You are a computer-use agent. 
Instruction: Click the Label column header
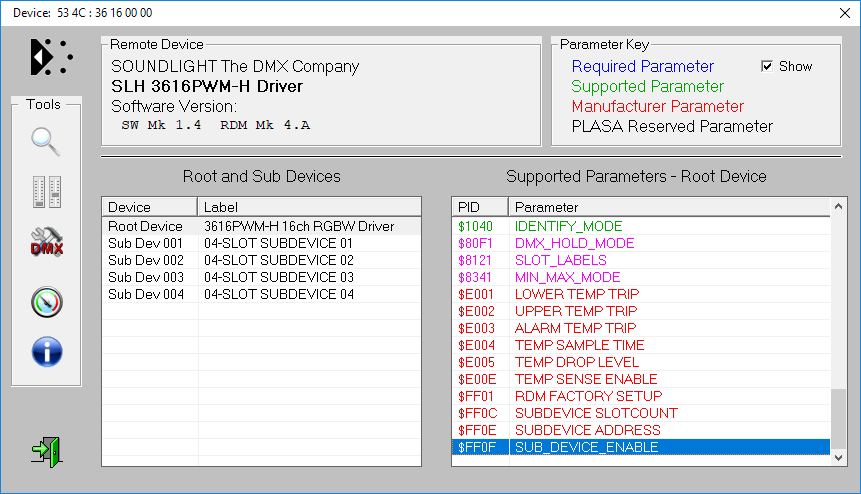pyautogui.click(x=308, y=207)
